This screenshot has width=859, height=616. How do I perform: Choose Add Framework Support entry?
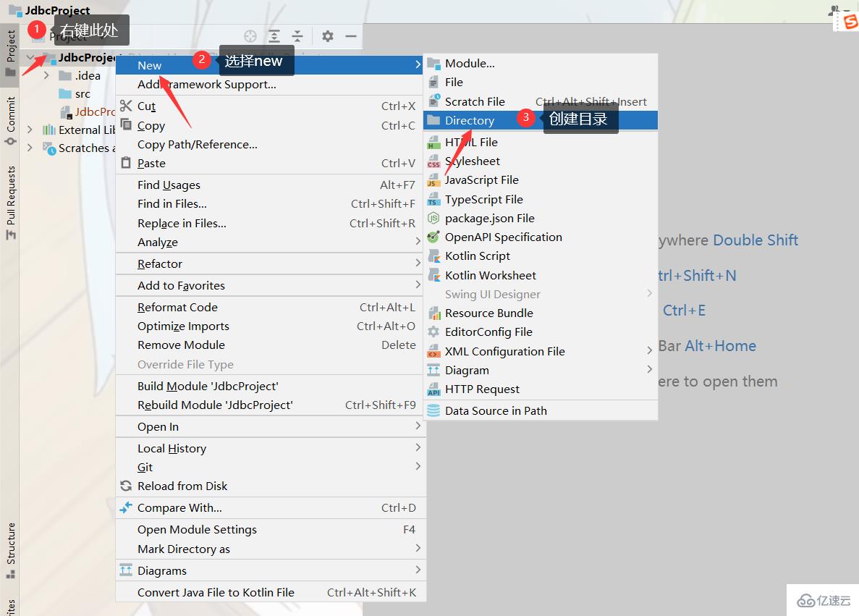click(270, 85)
